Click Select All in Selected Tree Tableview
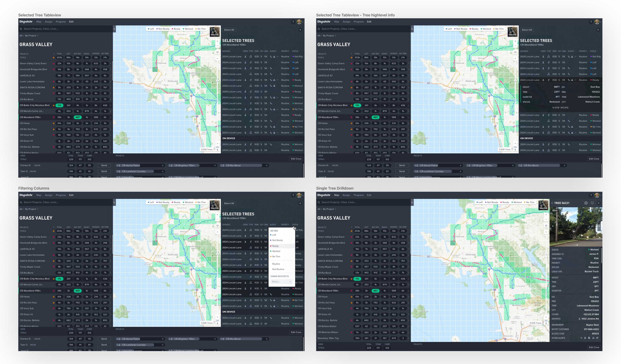 [x=229, y=30]
